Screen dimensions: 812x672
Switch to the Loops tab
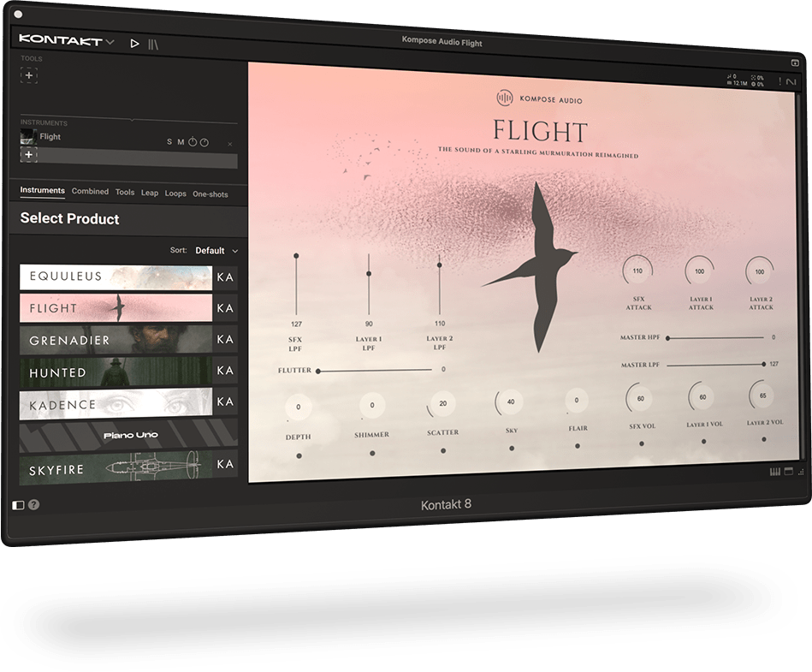(x=175, y=193)
